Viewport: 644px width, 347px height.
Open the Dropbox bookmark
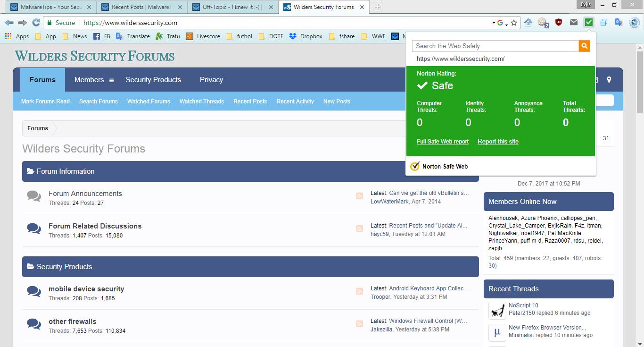click(306, 36)
